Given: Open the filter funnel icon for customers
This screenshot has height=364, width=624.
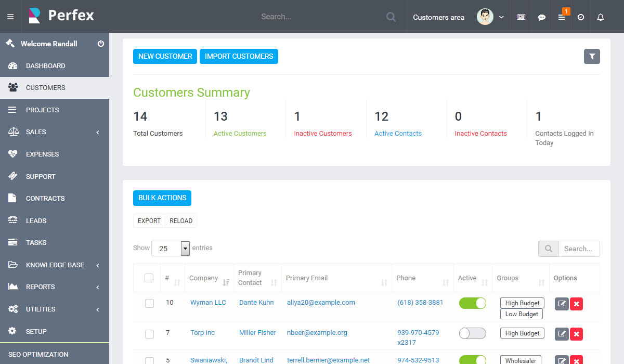Looking at the screenshot, I should 592,57.
